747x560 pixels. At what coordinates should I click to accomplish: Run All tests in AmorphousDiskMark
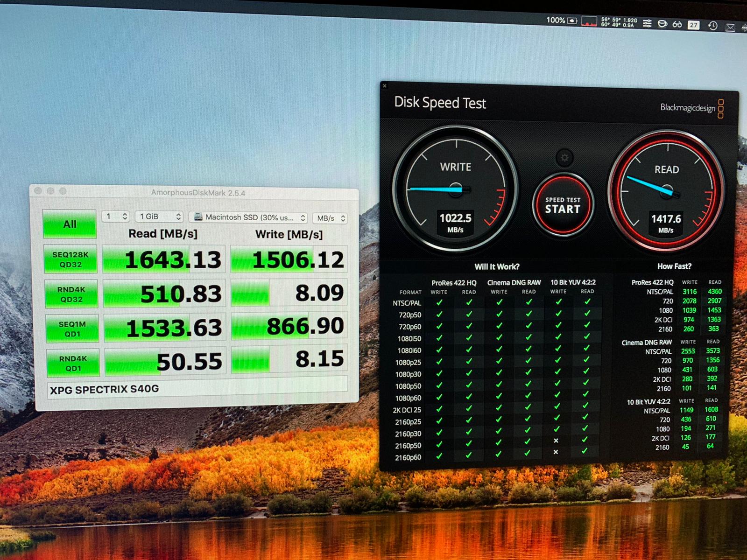[70, 224]
